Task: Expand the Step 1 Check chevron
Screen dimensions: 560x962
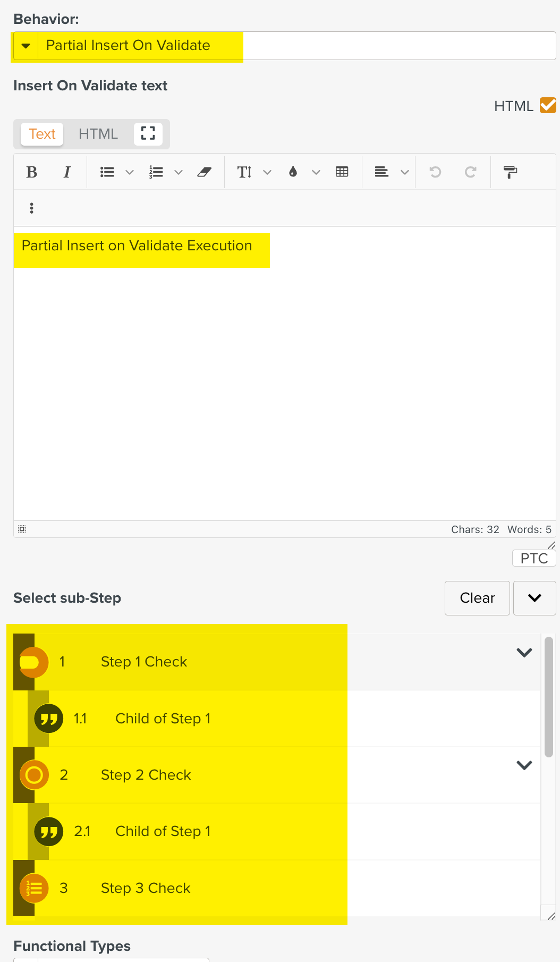Action: pos(524,653)
